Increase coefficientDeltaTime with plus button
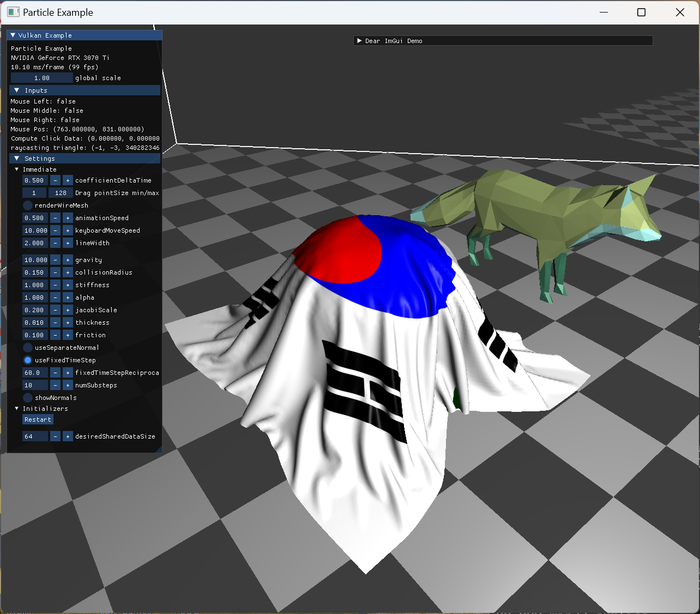Viewport: 700px width, 614px height. click(x=68, y=180)
